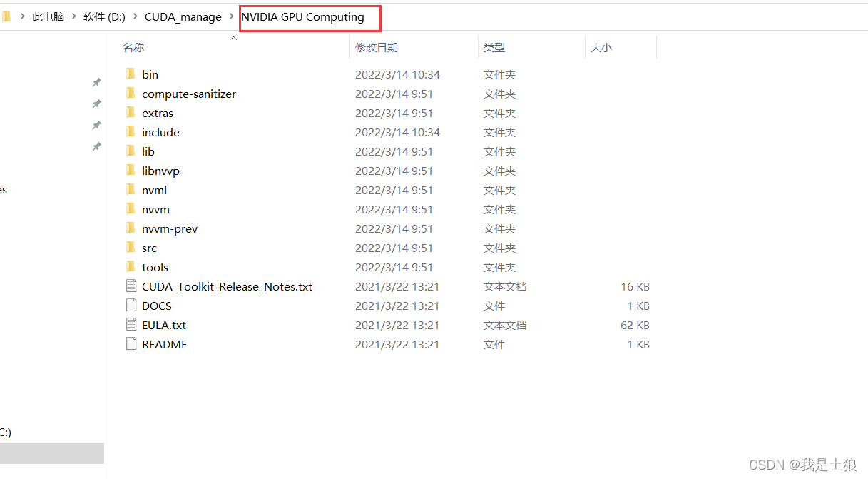The width and height of the screenshot is (868, 479).
Task: Select the README file name
Action: click(x=164, y=344)
